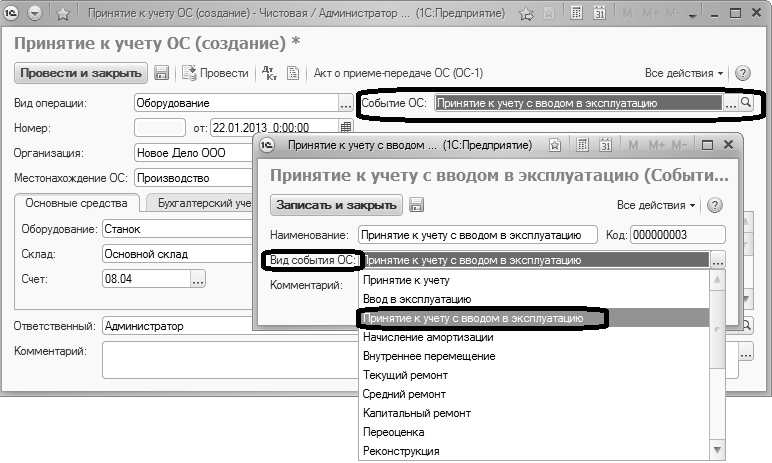This screenshot has height=463, width=772.
Task: Click 'Местонахождение ОС' field 'Производство'
Action: click(x=193, y=178)
